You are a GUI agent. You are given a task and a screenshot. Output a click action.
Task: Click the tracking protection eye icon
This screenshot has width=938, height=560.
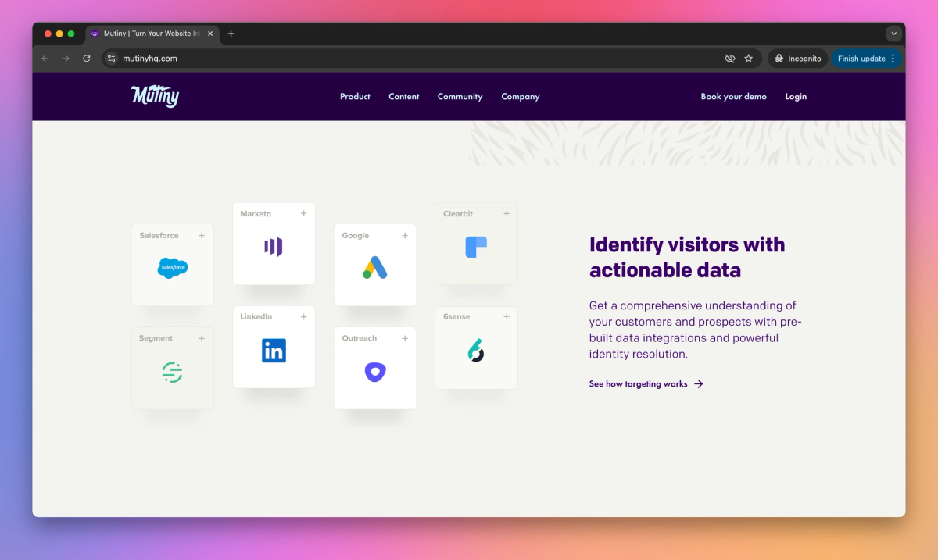tap(730, 59)
